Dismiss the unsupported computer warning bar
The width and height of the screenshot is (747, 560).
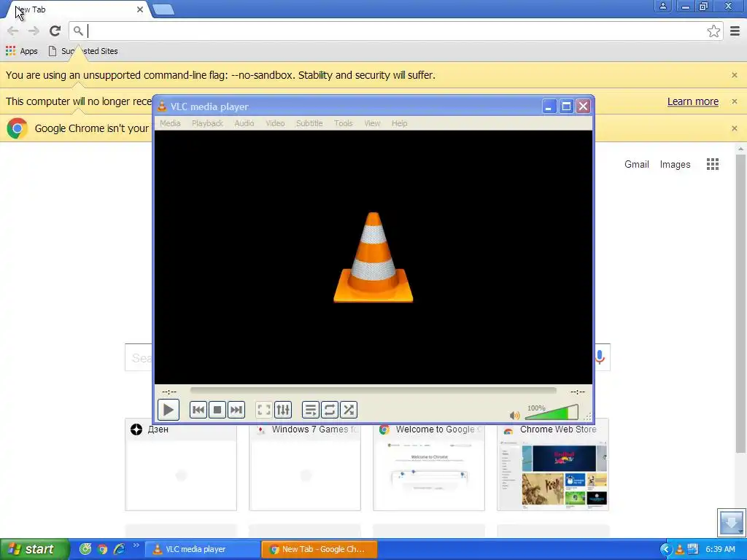734,101
